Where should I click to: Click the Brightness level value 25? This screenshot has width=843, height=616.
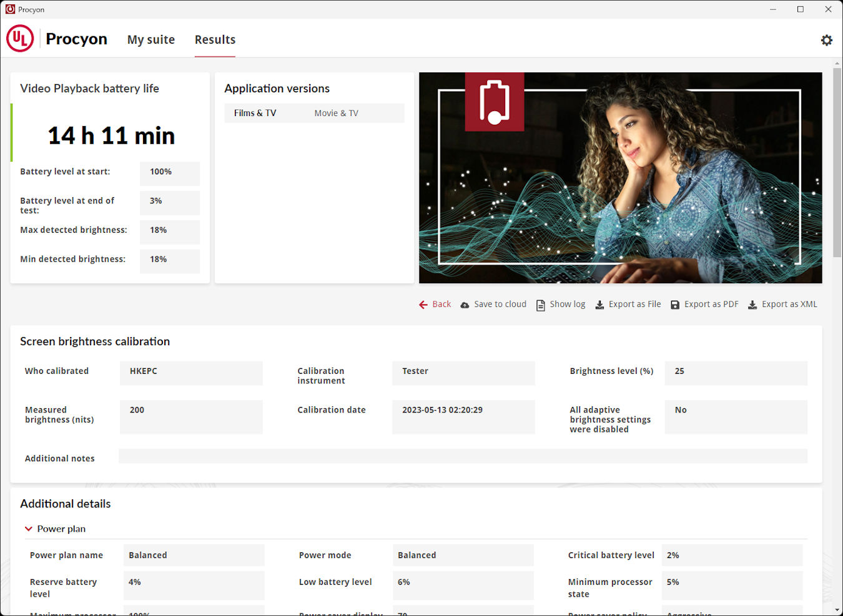pos(736,373)
